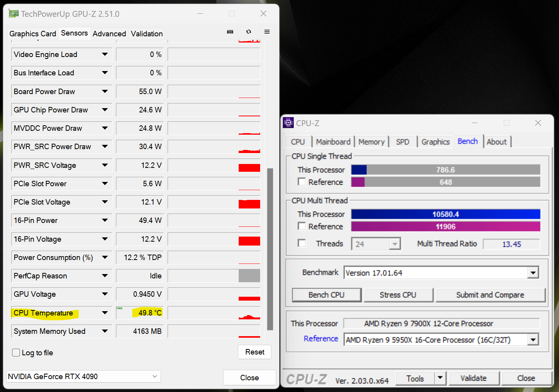Click the This Processor multi thread 10580.4 bar
The width and height of the screenshot is (559, 392).
(x=446, y=214)
